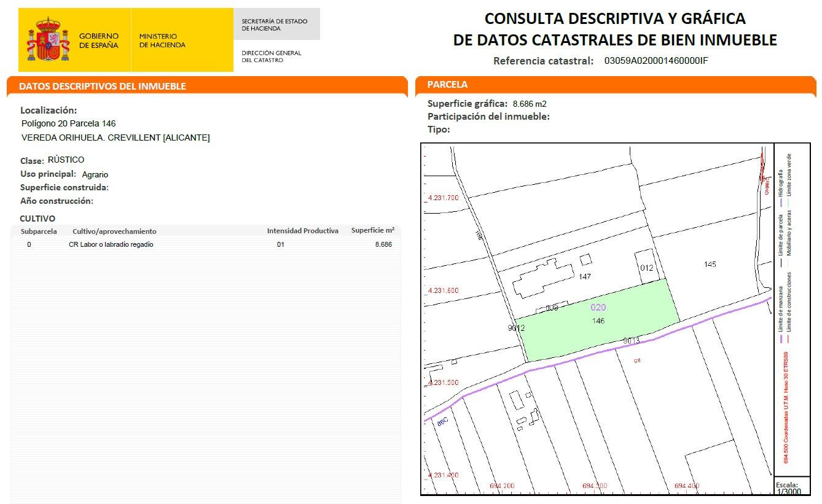This screenshot has height=504, width=822.
Task: Click the Año construcción label
Action: [x=57, y=201]
